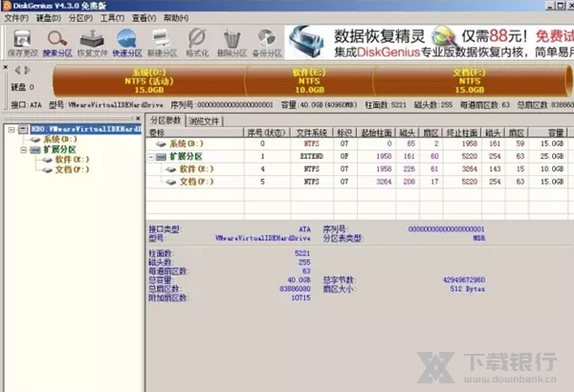Click the 终止柱面 column header
Image resolution: width=574 pixels, height=392 pixels.
[x=462, y=133]
